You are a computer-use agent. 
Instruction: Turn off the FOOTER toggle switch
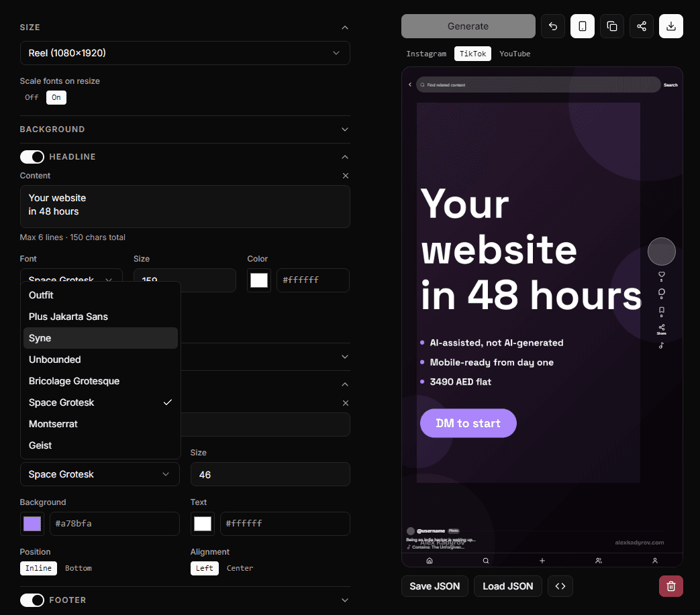32,600
